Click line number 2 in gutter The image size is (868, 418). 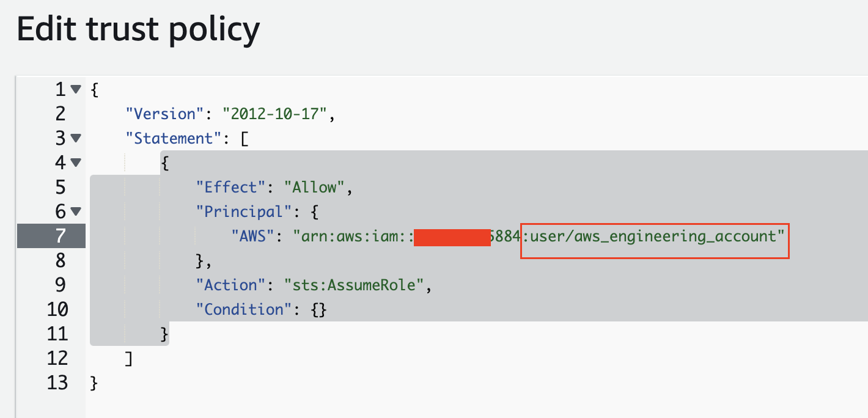(x=59, y=114)
